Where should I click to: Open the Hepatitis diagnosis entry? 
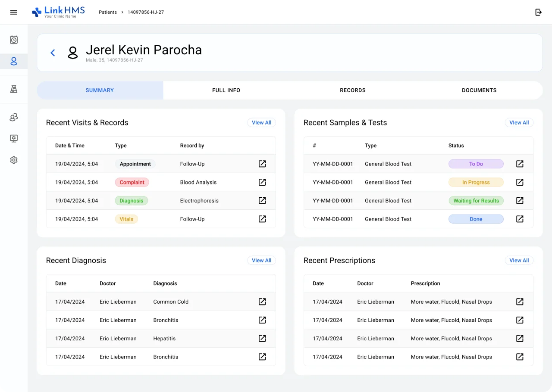click(262, 338)
